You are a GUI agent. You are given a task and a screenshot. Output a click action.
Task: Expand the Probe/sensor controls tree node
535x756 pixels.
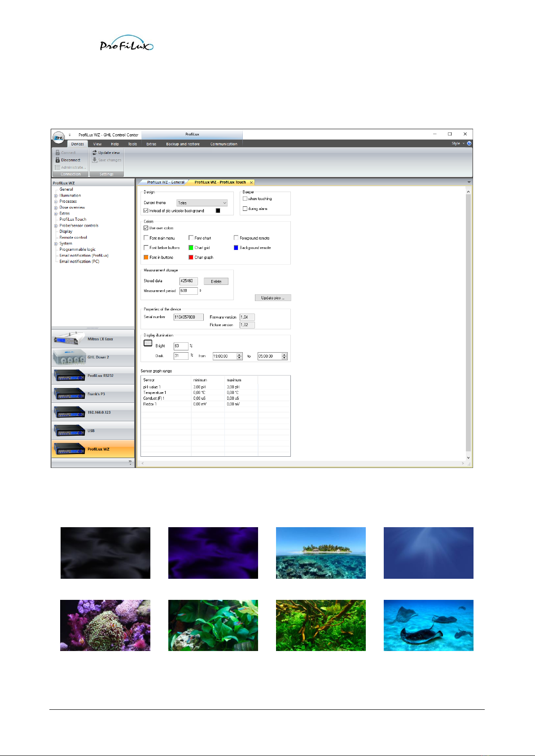click(x=56, y=226)
